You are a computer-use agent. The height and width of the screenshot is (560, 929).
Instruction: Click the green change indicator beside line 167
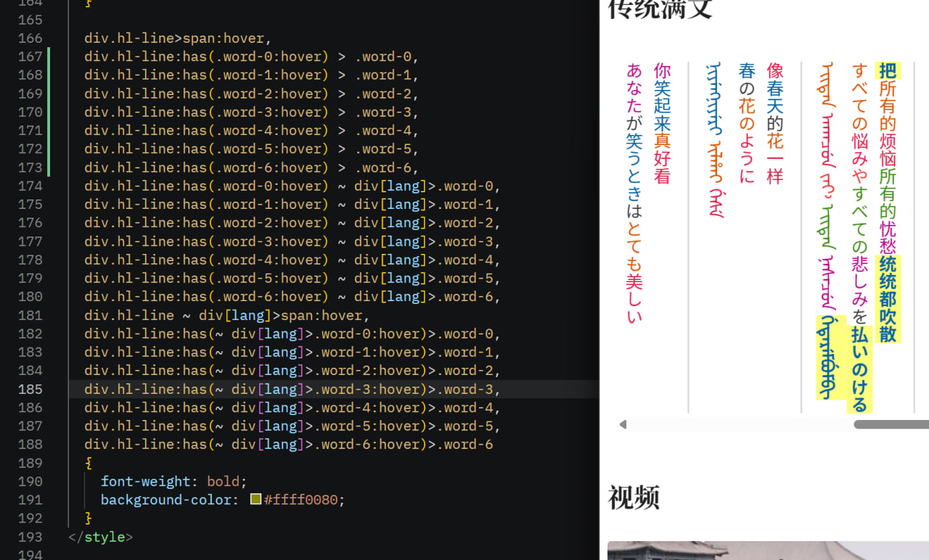48,57
